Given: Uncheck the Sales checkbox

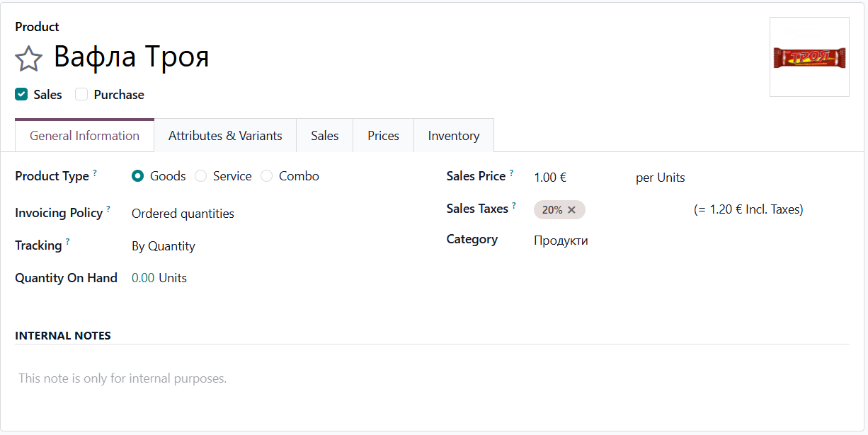Looking at the screenshot, I should point(22,95).
